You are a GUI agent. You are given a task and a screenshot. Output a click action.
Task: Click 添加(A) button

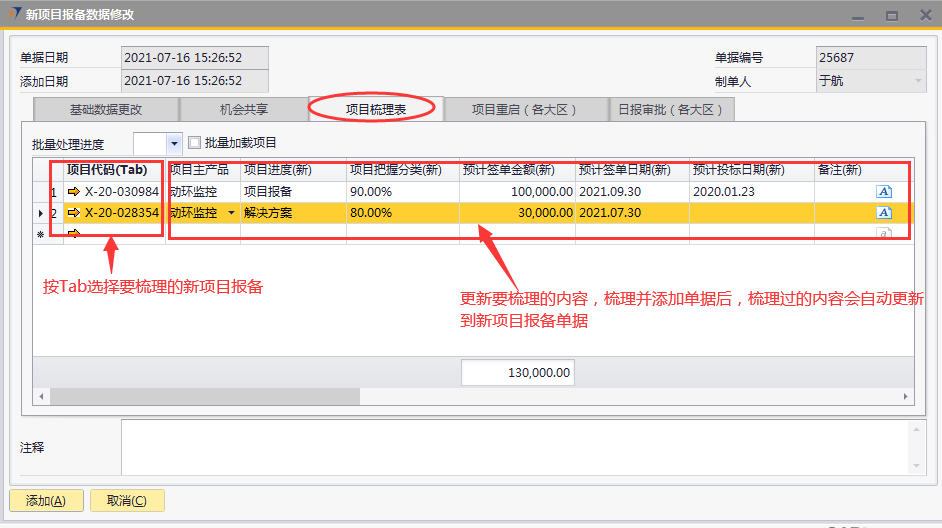(46, 501)
